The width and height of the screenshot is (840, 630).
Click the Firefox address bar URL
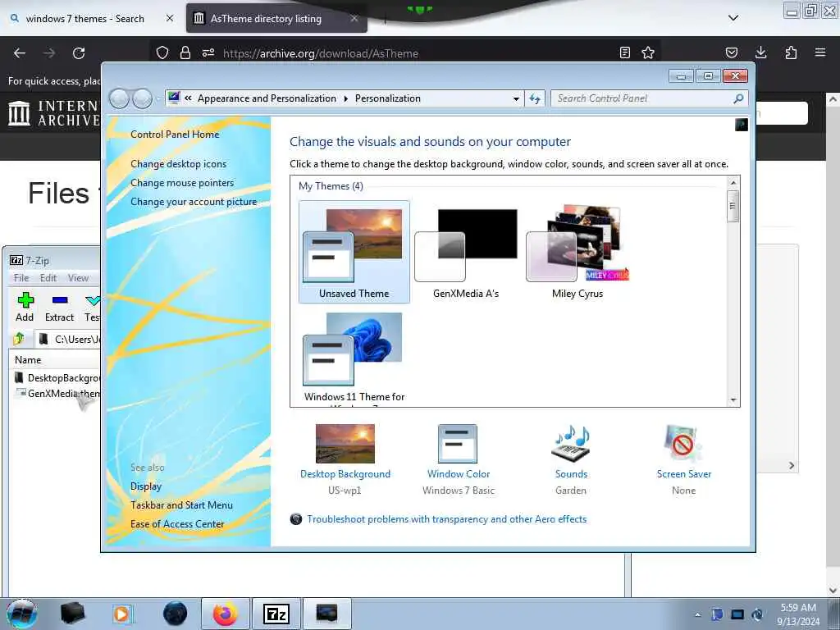pos(321,53)
